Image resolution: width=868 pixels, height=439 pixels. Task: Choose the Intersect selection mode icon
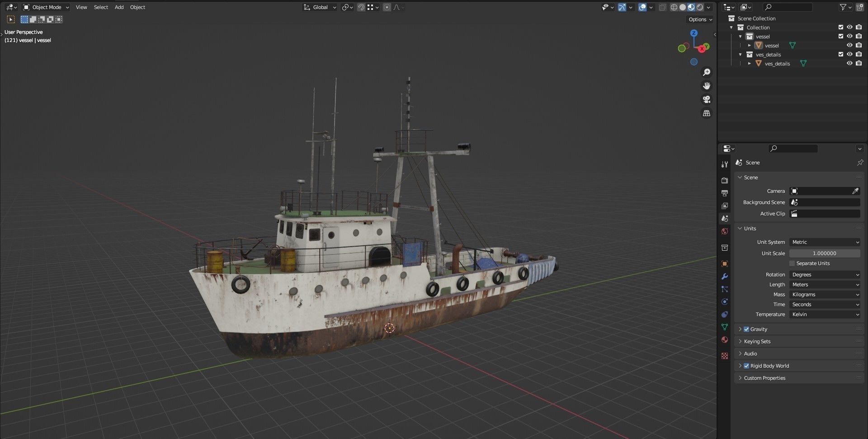click(59, 19)
